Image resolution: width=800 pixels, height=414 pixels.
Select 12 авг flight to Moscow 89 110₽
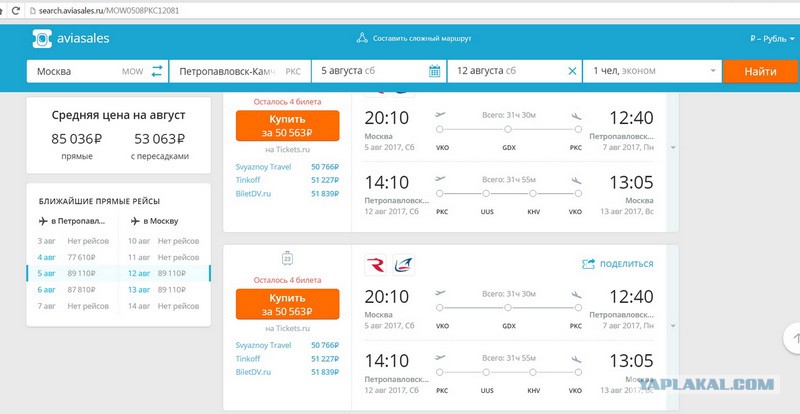click(x=163, y=274)
